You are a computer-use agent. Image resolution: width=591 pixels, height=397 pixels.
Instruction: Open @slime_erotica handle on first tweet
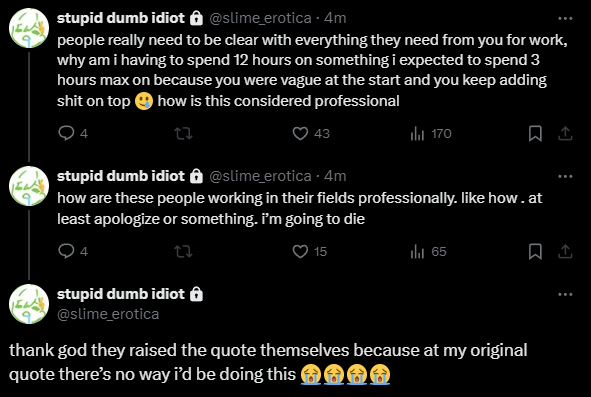point(260,18)
